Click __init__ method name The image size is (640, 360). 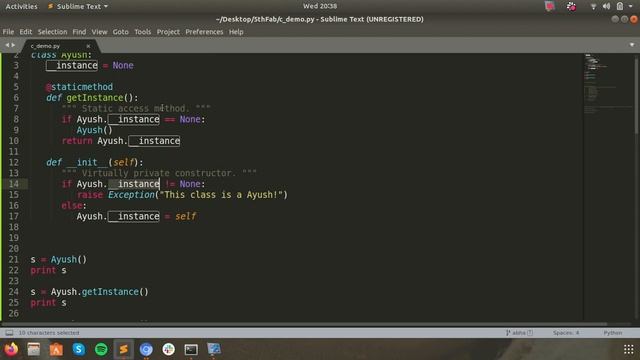click(87, 162)
